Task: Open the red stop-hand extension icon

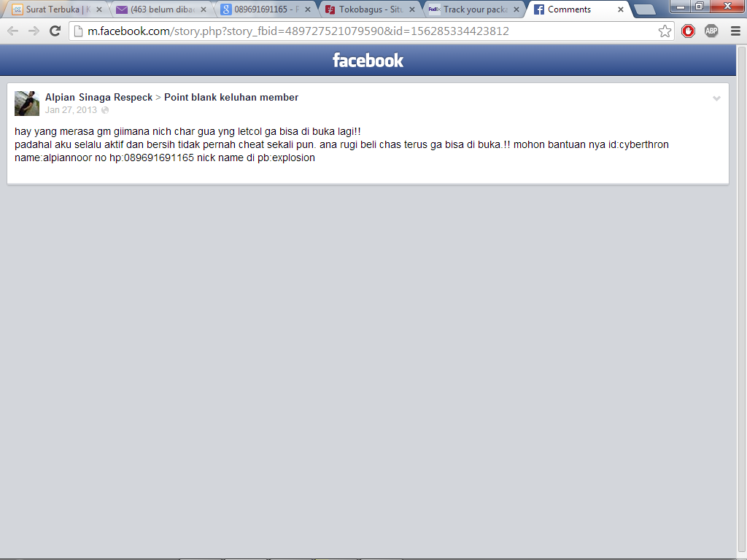Action: tap(688, 31)
